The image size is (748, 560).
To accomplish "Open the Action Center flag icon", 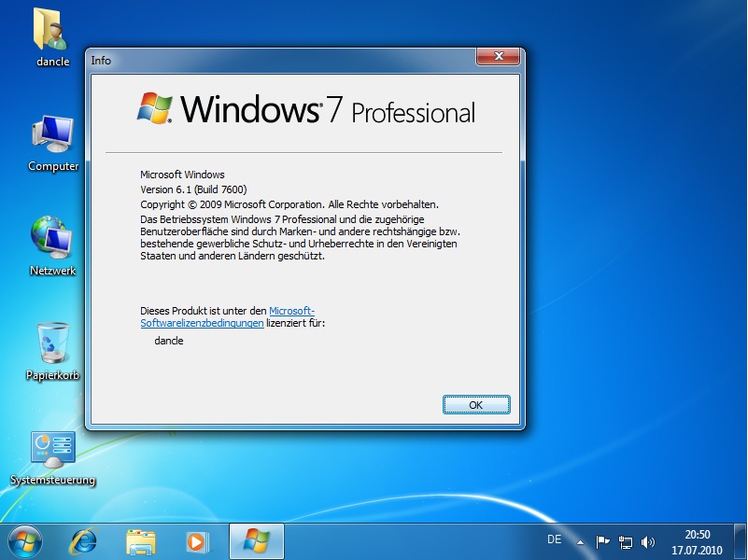I will point(602,541).
